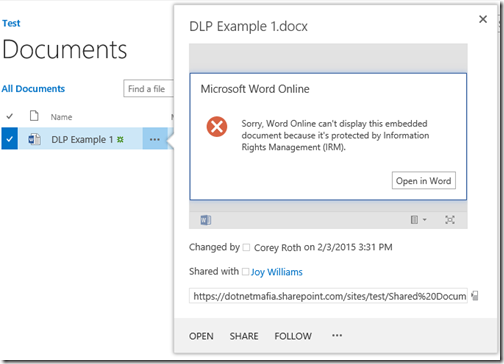This screenshot has height=364, width=504.
Task: Click the DLP Example 1.docx title
Action: (248, 26)
